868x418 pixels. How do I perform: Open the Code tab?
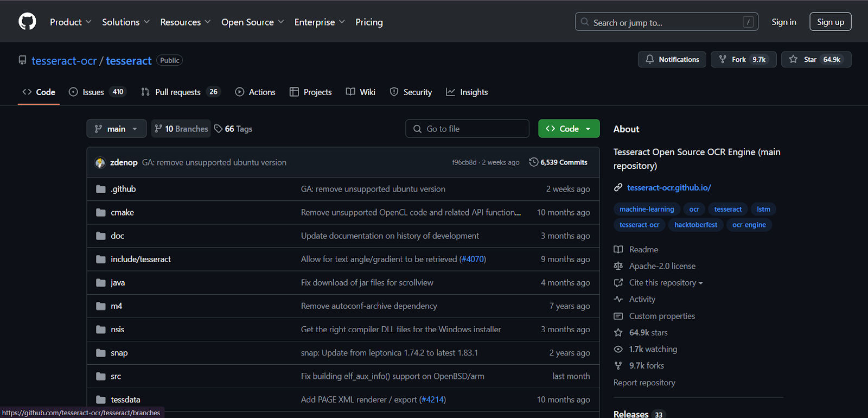pos(39,92)
